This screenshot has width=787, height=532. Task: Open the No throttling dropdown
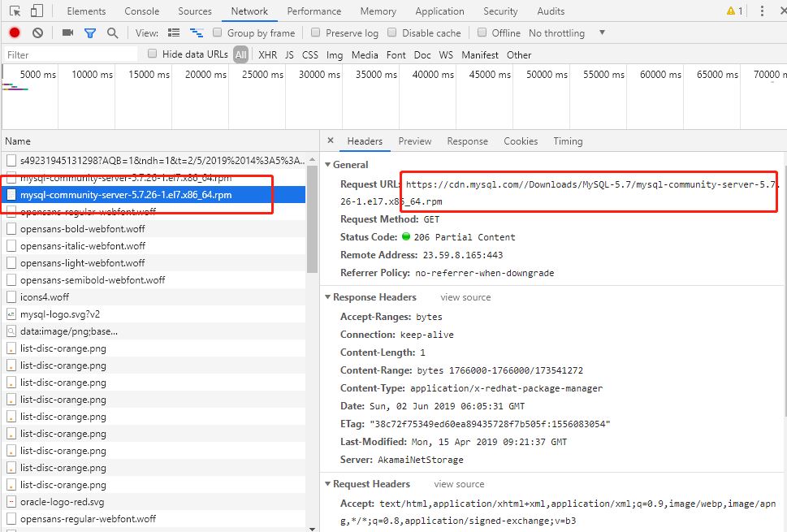click(567, 32)
